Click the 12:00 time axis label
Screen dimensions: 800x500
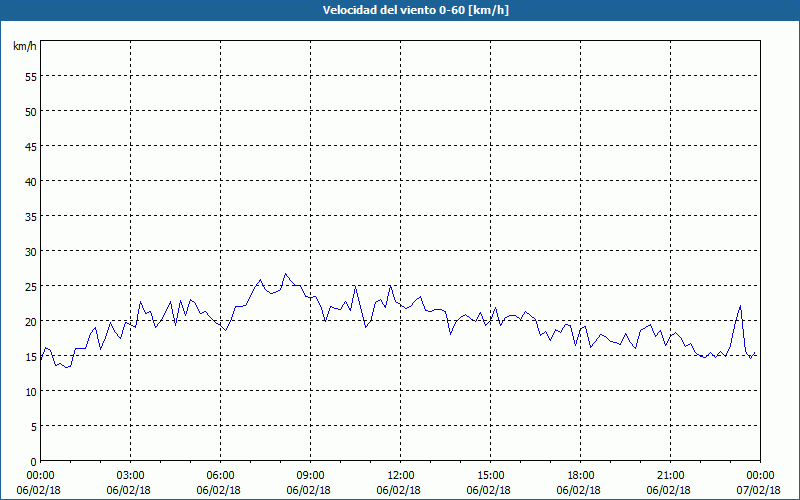click(401, 476)
